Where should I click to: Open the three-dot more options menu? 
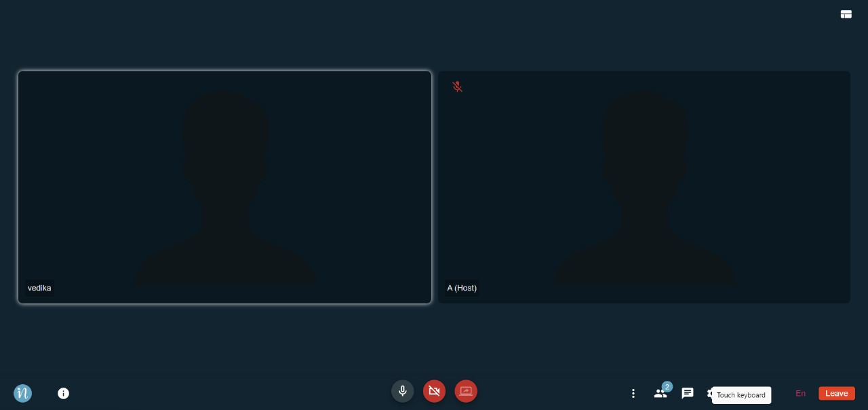point(633,393)
